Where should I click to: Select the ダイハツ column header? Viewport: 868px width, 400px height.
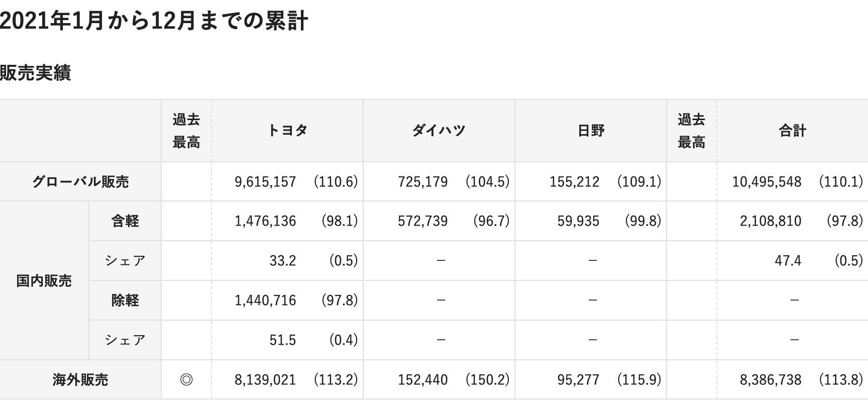(x=439, y=131)
